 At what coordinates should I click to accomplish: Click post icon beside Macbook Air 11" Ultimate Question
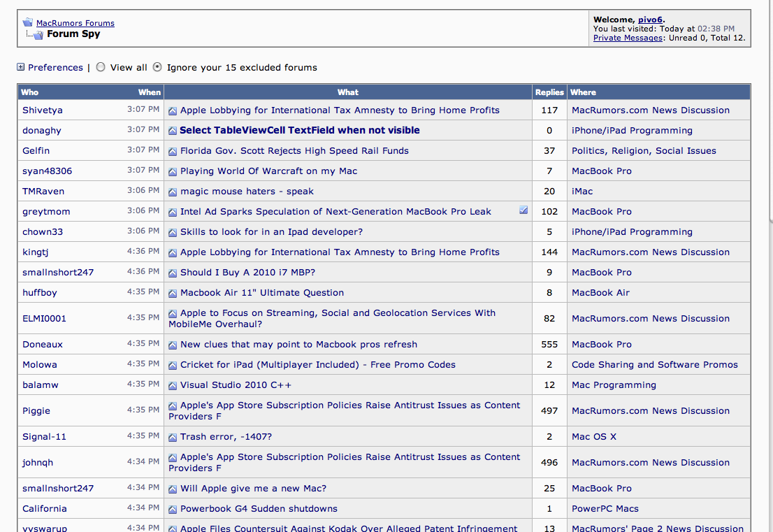(173, 294)
